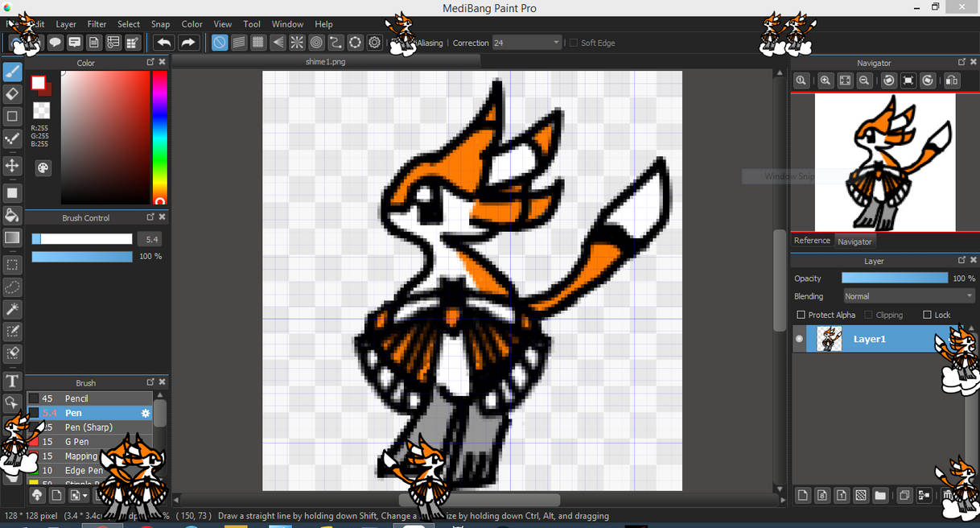Enable curve snap

tap(336, 43)
